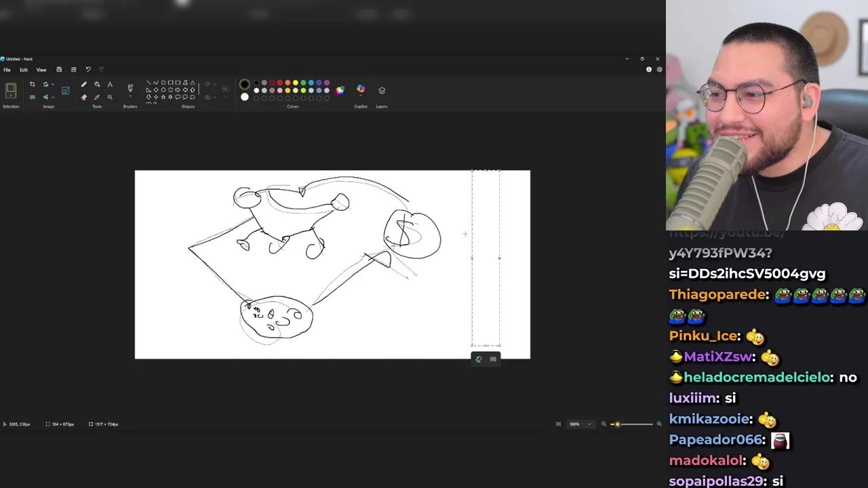Select the Text tool

pyautogui.click(x=110, y=84)
